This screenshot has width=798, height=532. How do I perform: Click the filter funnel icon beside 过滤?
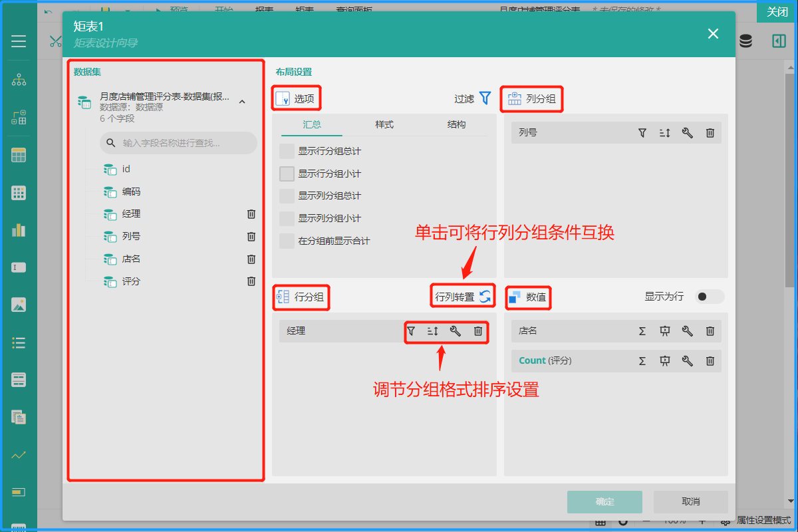pos(485,98)
